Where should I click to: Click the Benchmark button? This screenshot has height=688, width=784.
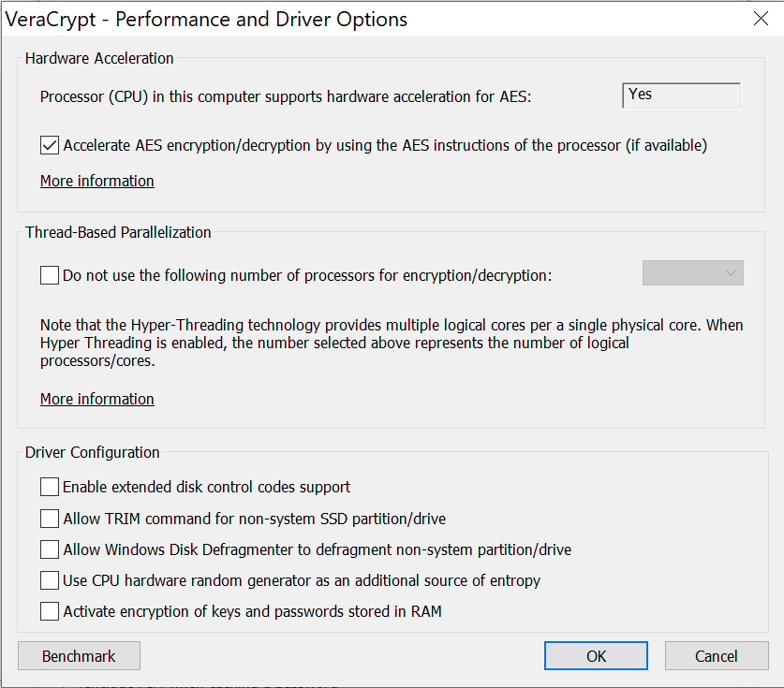click(79, 656)
